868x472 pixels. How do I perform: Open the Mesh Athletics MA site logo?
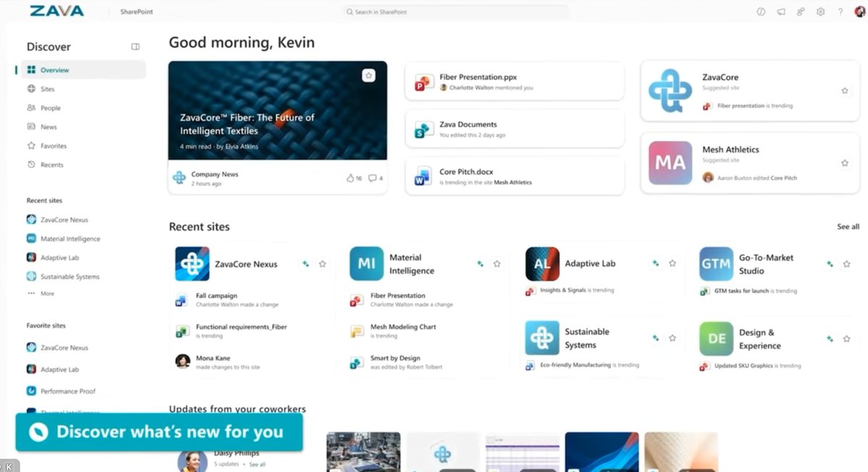(670, 163)
